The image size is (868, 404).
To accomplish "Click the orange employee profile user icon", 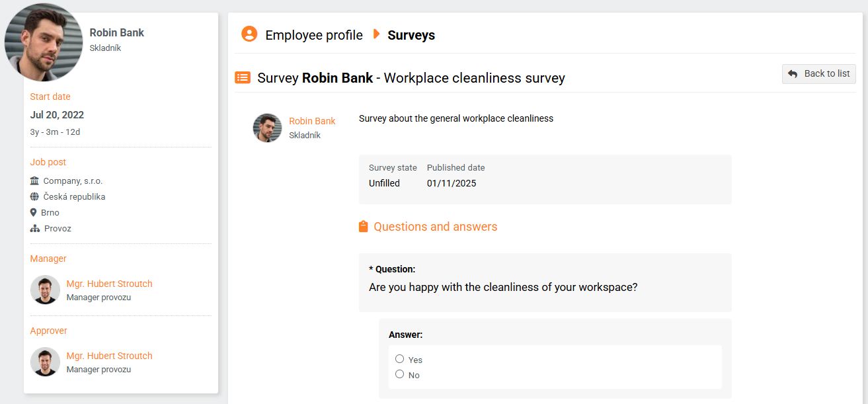I will pyautogui.click(x=249, y=34).
